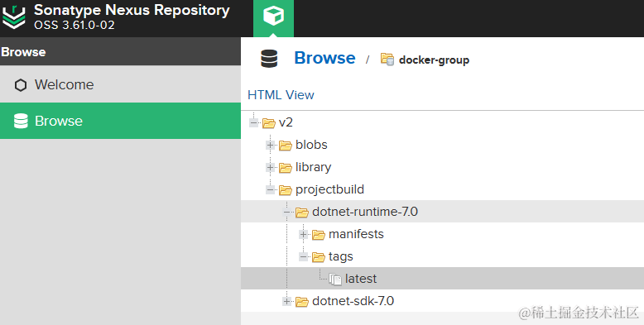The image size is (644, 325).
Task: Click the docker-group repository icon in breadcrumb
Action: point(387,59)
